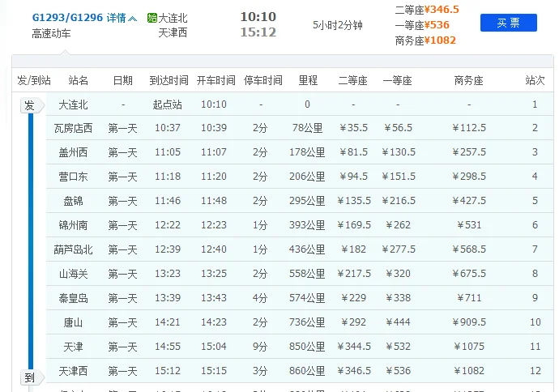Image resolution: width=559 pixels, height=392 pixels.
Task: Select 唐山 station in the table
Action: tap(74, 322)
